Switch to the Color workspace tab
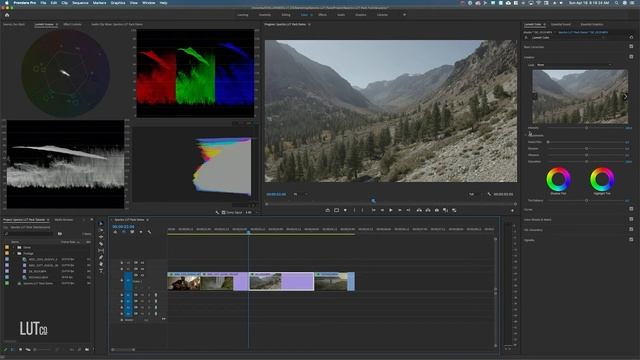This screenshot has width=640, height=360. pos(304,15)
